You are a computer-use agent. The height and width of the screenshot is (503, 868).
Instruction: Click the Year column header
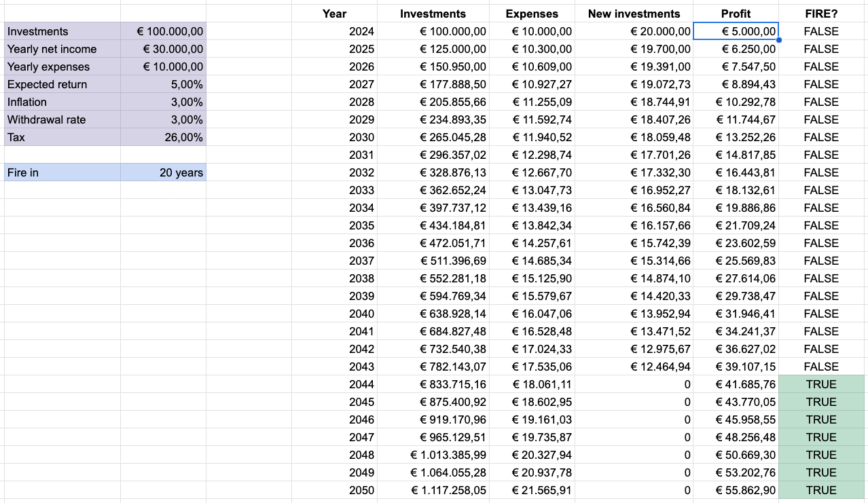tap(334, 14)
